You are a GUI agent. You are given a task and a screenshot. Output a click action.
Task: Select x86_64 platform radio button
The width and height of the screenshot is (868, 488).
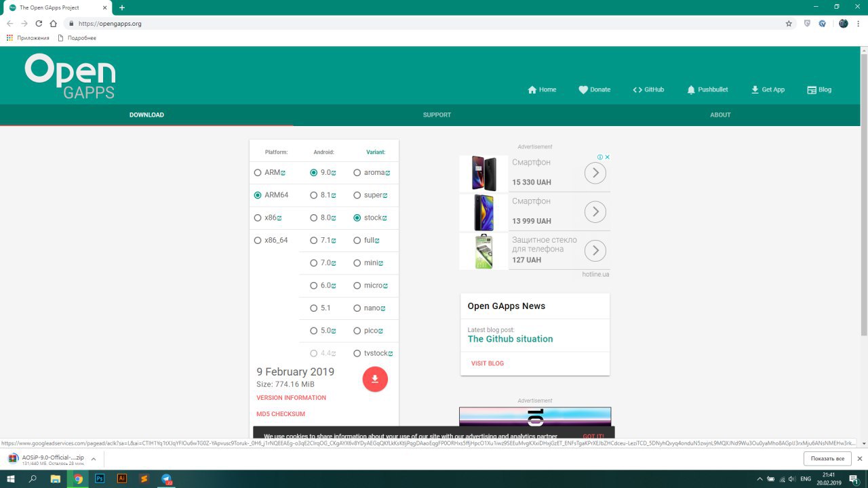coord(258,241)
